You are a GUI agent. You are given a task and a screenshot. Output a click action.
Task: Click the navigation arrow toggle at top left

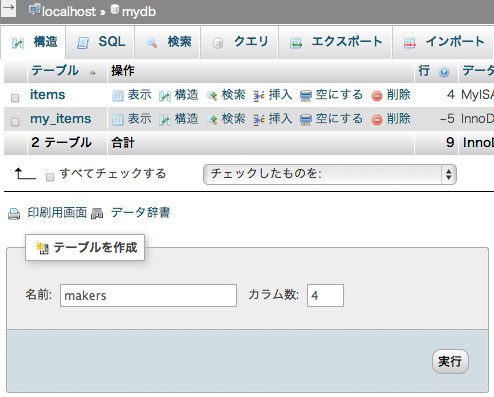tap(8, 7)
